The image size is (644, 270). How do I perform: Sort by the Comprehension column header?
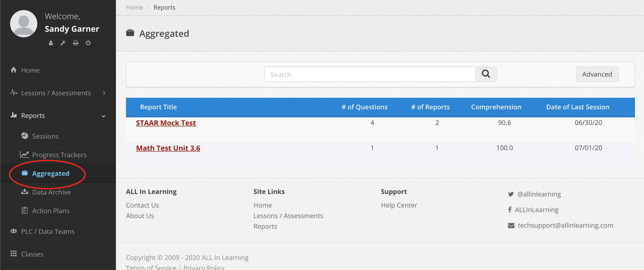tap(496, 107)
